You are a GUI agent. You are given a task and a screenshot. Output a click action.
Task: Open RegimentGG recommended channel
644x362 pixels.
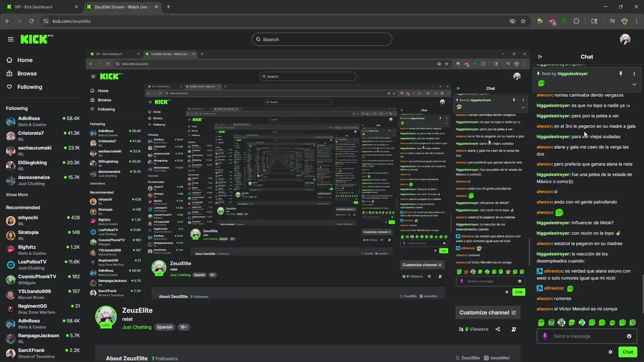42,309
